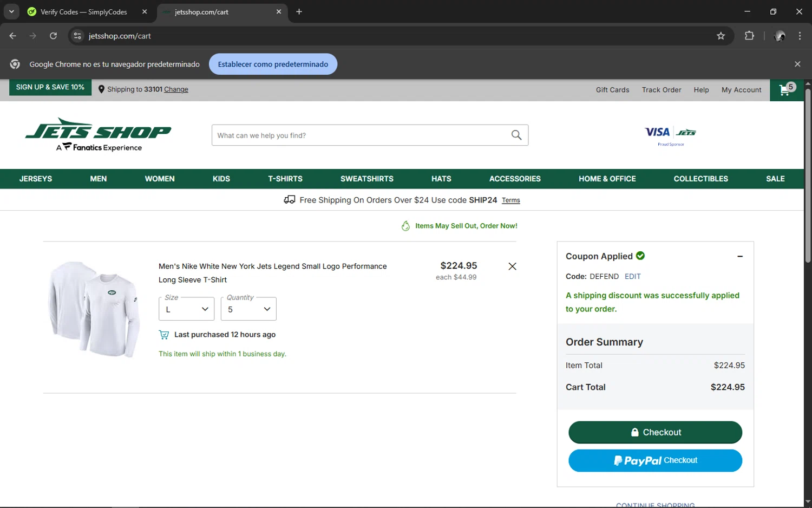Click 'each $44.99' price text
812x508 pixels.
pos(456,277)
